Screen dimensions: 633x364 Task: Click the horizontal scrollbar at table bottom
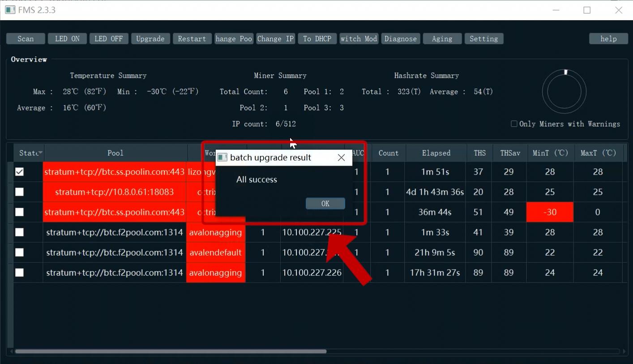click(x=170, y=351)
